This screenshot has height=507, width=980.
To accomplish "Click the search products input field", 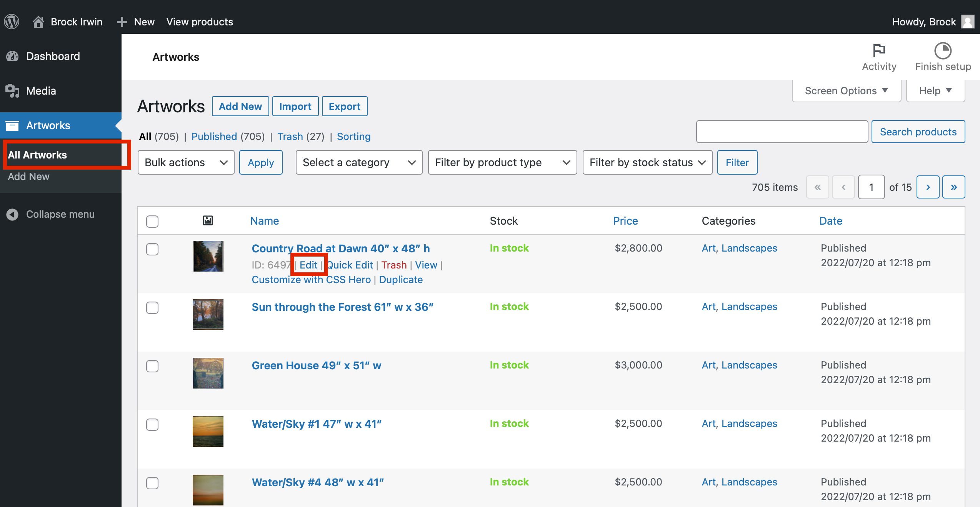I will 782,132.
